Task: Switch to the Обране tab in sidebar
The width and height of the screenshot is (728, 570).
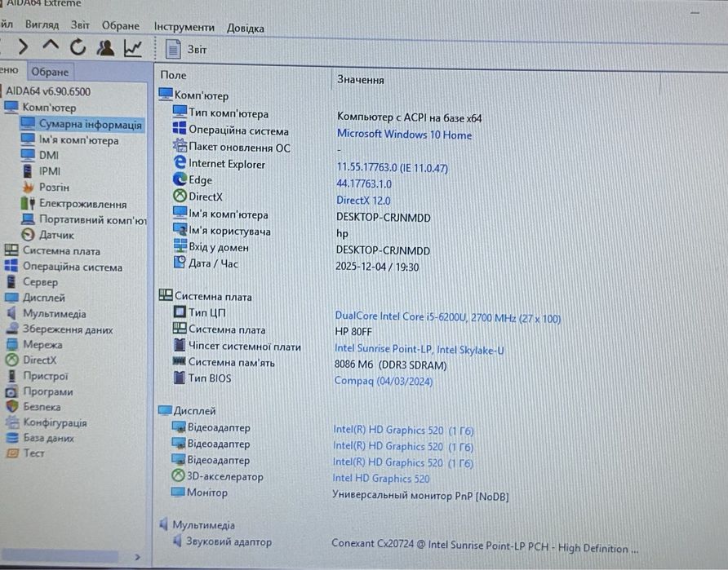Action: pyautogui.click(x=50, y=73)
